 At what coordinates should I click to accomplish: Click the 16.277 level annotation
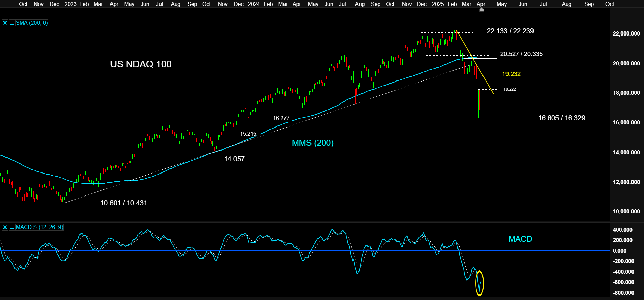[x=281, y=118]
